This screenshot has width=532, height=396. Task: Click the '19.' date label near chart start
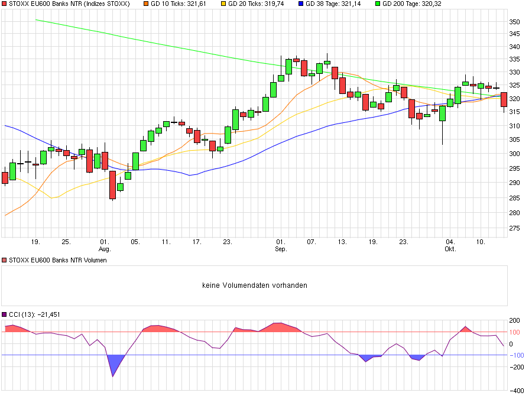[x=35, y=242]
